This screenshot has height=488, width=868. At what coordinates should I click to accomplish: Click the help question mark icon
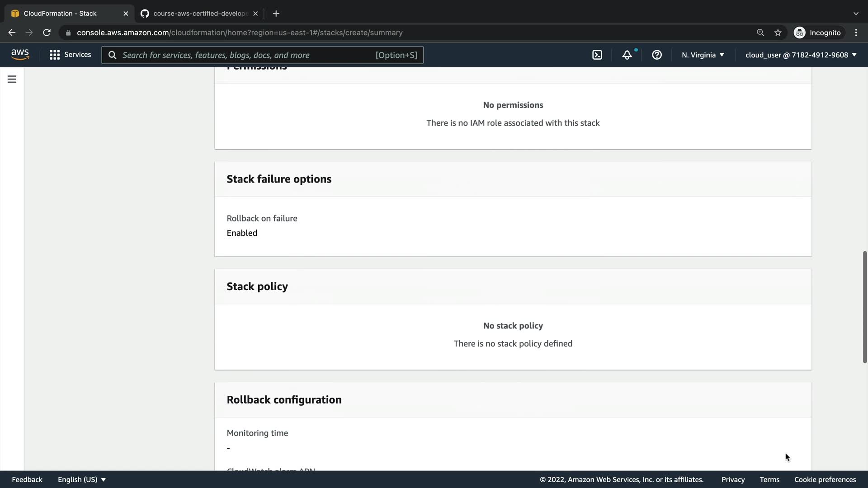[657, 55]
